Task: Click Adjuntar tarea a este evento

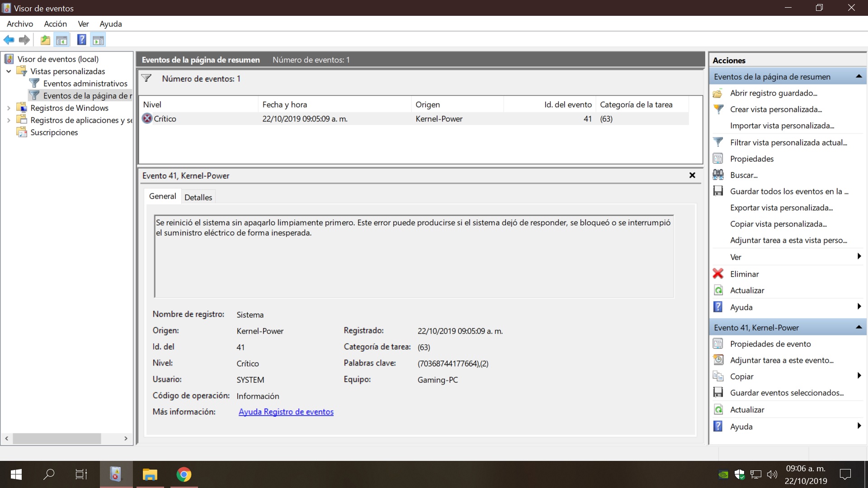Action: tap(781, 360)
